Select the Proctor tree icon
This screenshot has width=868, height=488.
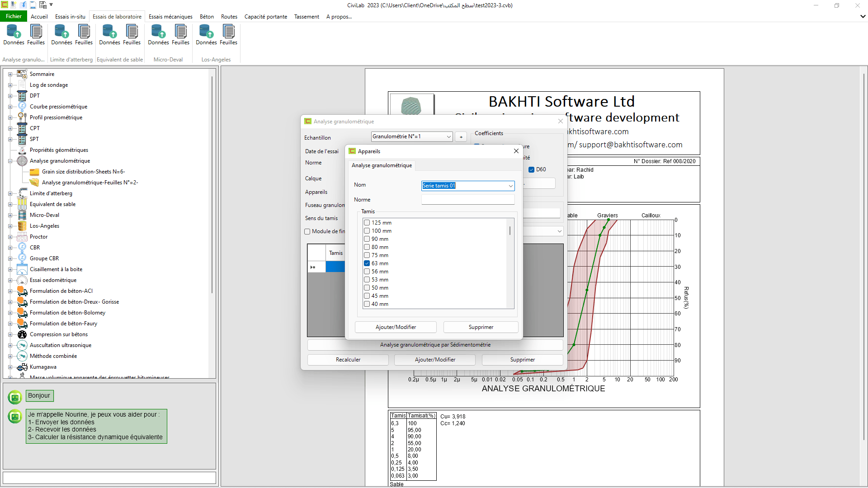[x=22, y=237]
